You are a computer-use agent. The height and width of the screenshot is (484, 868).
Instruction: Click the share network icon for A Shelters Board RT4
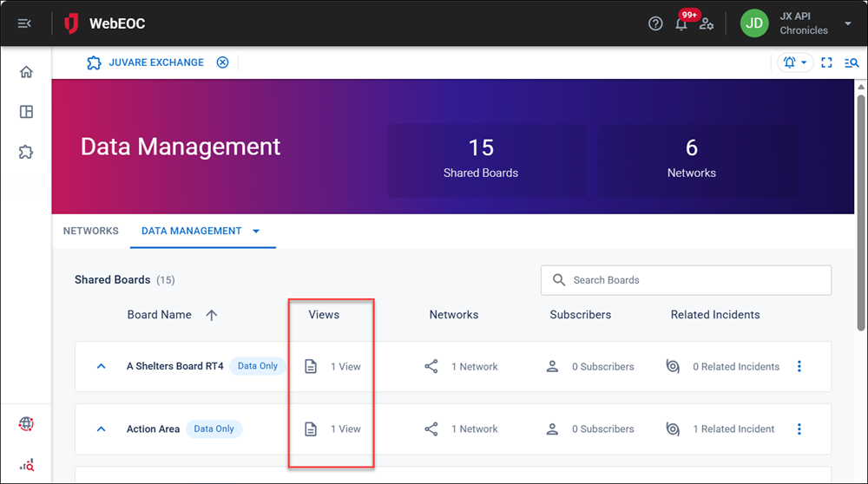pos(431,366)
